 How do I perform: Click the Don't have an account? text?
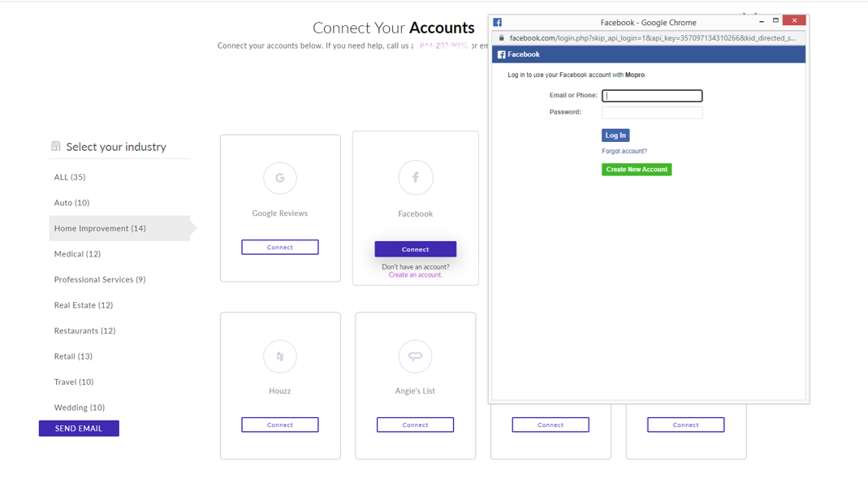click(415, 267)
